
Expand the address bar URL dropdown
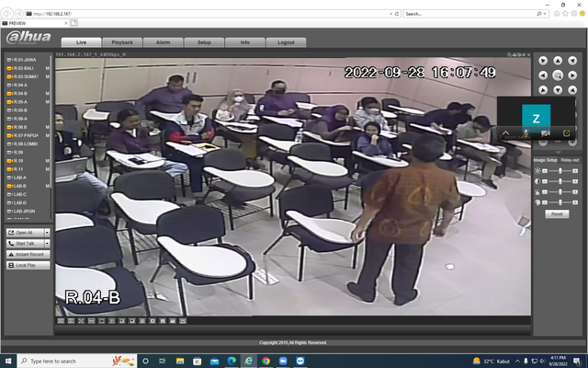[x=391, y=14]
